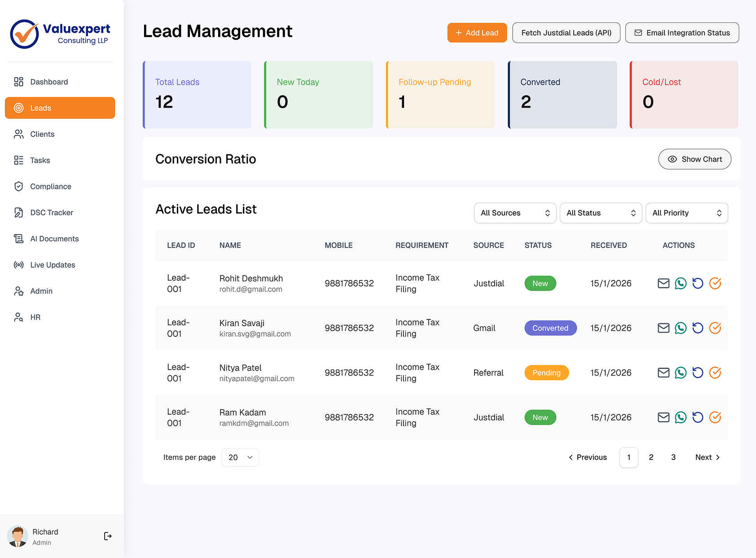Click the logout icon beside Richard
The width and height of the screenshot is (756, 558).
coord(108,536)
